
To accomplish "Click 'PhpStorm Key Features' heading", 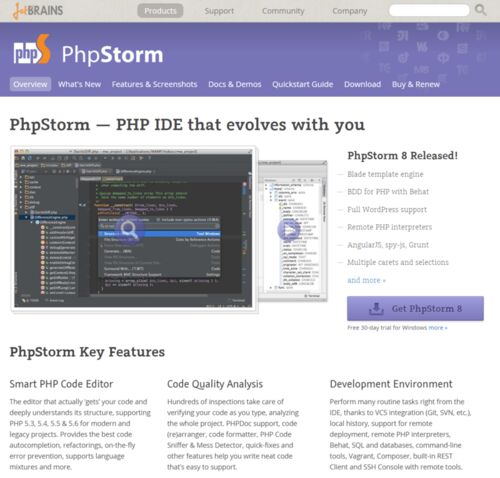I will tap(87, 352).
